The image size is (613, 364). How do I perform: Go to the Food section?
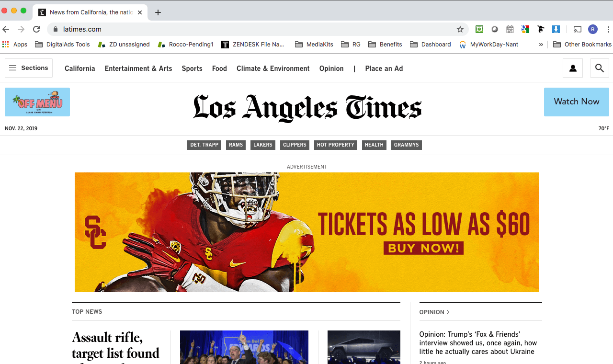(x=219, y=68)
